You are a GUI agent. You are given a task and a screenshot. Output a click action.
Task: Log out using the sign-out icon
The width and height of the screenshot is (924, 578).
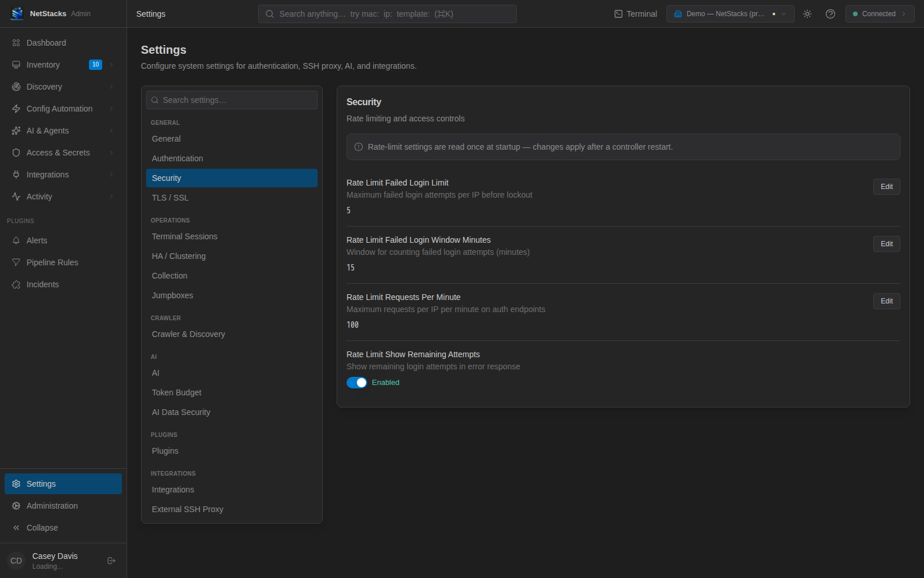111,561
